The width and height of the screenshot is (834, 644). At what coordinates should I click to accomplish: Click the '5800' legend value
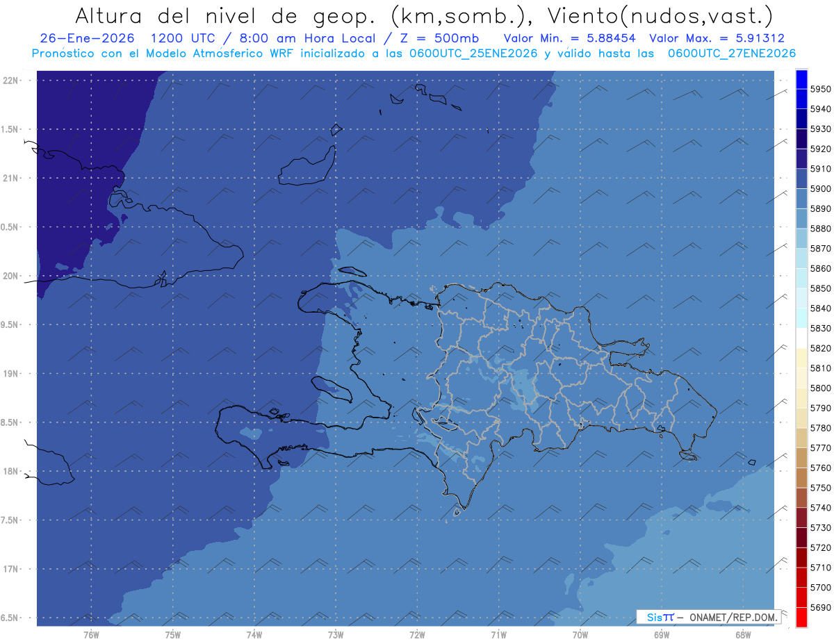click(x=821, y=388)
